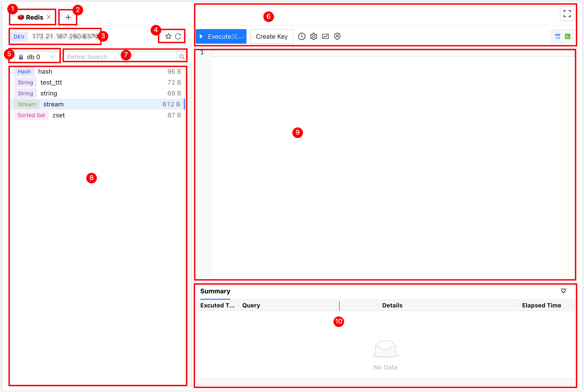The image size is (584, 392).
Task: Click the refresh/reload connection icon
Action: tap(179, 36)
